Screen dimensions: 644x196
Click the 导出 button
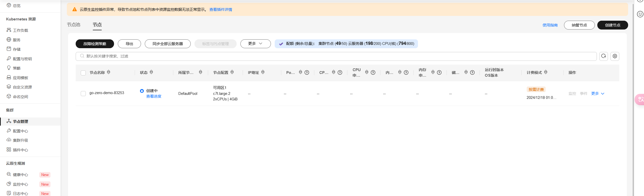click(129, 44)
